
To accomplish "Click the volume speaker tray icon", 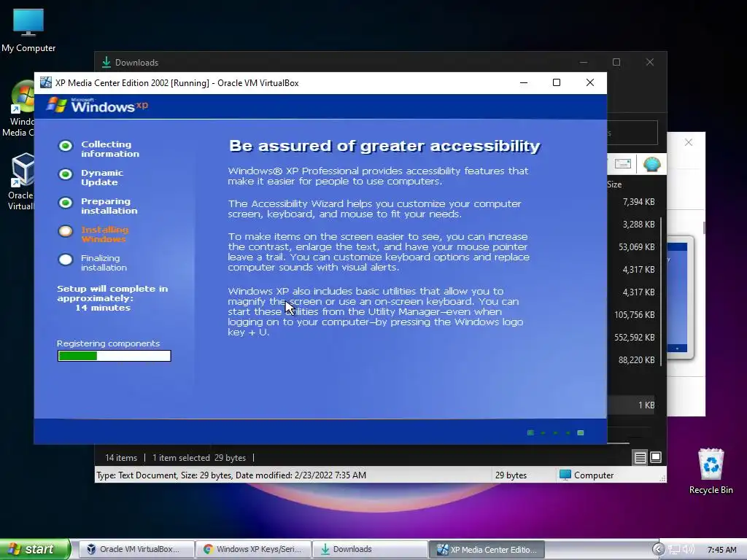I will coord(689,550).
